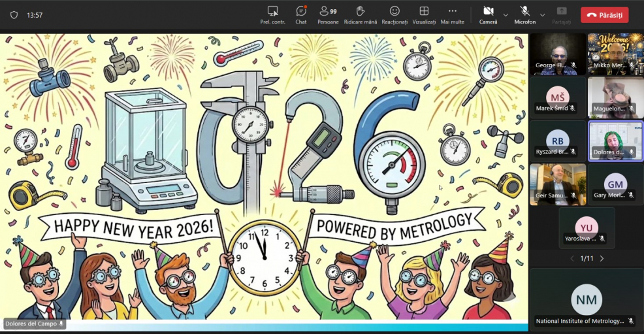Leave the meeting with Părăsiți
The image size is (644, 334).
pos(605,15)
